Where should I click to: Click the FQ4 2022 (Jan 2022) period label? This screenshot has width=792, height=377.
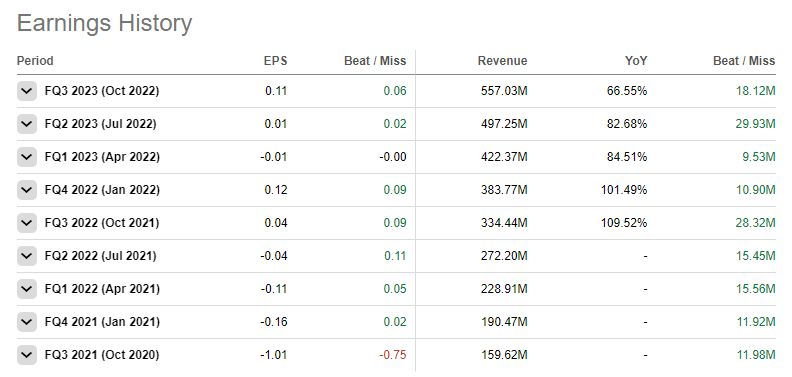[102, 190]
